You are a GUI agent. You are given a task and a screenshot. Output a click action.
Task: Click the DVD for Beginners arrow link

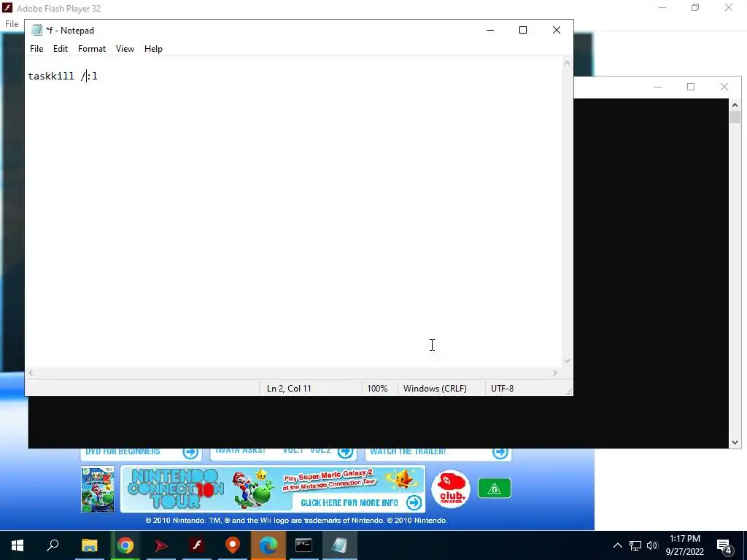190,452
